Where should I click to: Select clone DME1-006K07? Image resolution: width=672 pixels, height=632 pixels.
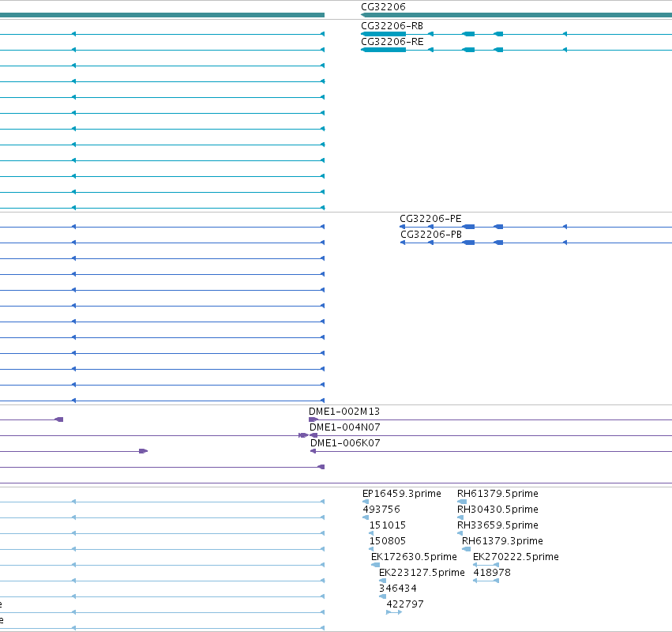pyautogui.click(x=345, y=443)
